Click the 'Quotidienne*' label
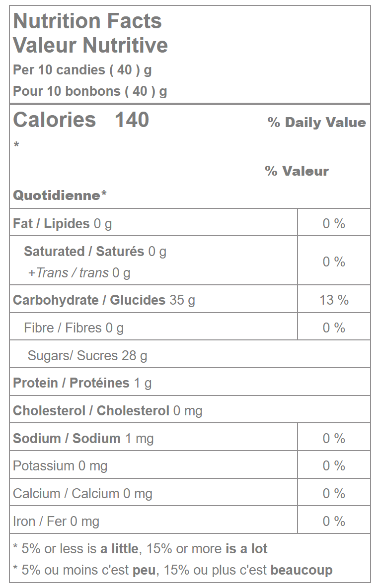 click(60, 196)
